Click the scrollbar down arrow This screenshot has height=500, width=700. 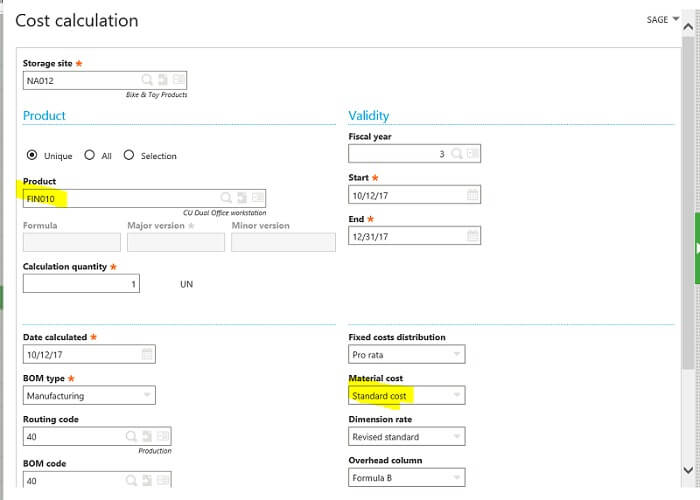688,470
